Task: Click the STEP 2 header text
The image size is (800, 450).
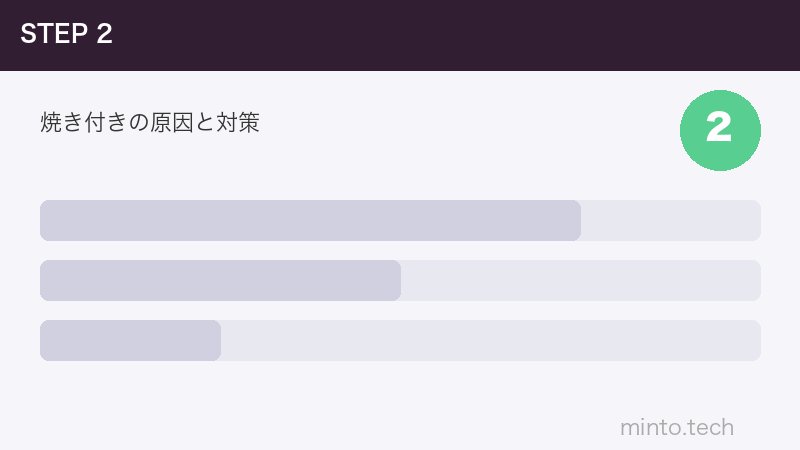Action: pyautogui.click(x=66, y=34)
